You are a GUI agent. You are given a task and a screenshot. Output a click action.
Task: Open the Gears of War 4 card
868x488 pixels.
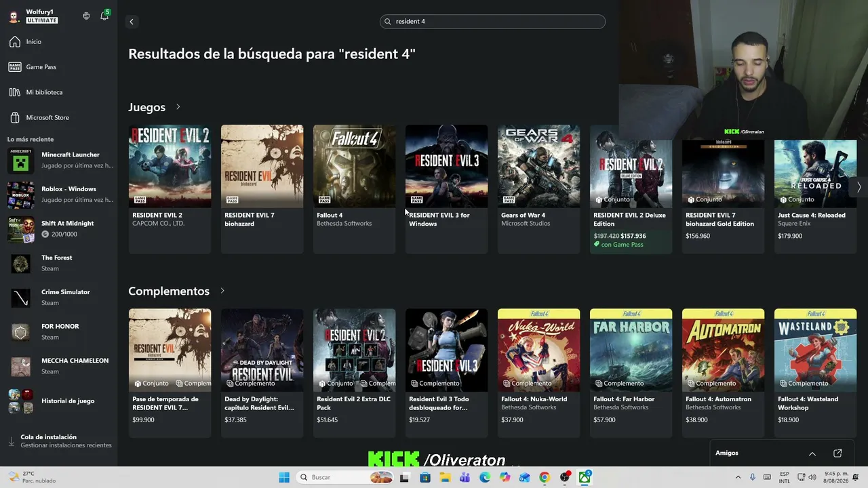pyautogui.click(x=538, y=189)
